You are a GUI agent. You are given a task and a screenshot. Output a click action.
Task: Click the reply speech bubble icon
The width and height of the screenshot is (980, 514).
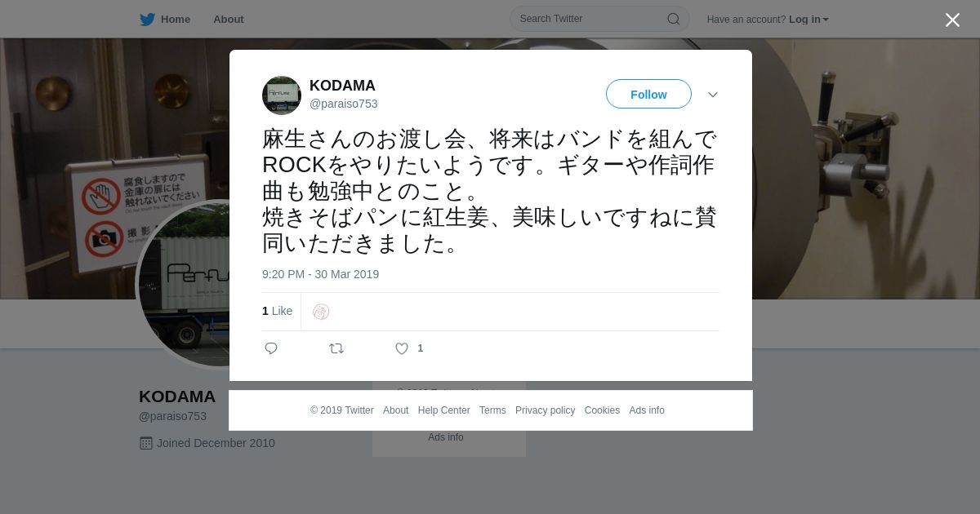pyautogui.click(x=271, y=348)
